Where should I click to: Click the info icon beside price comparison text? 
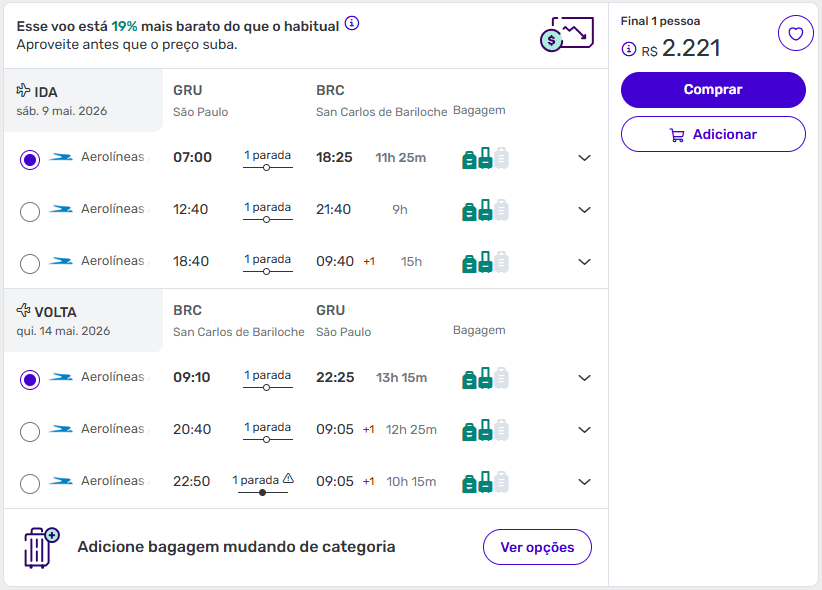click(x=352, y=23)
